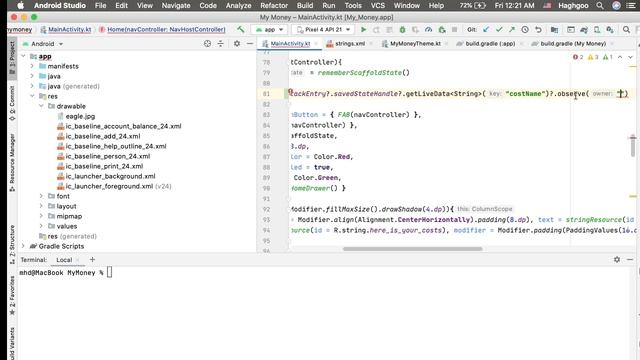The height and width of the screenshot is (360, 640).
Task: Switch to the build.gradle (:app) tab
Action: (490, 44)
